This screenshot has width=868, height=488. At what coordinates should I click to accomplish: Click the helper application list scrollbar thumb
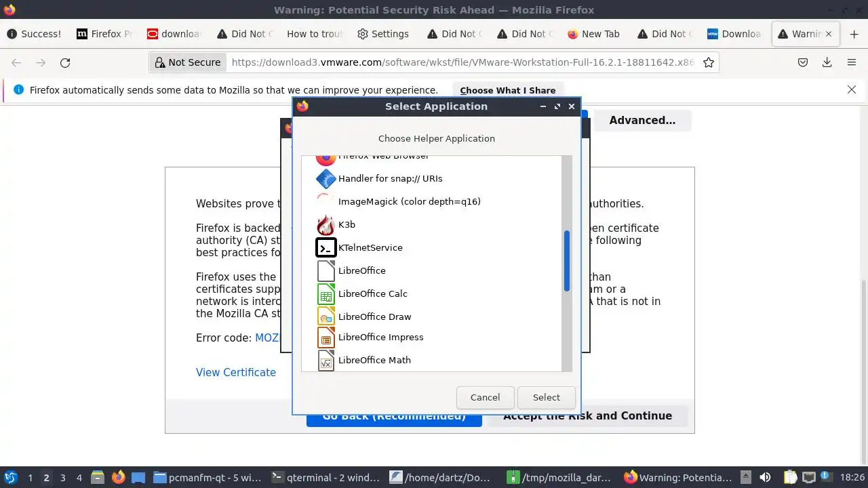click(x=567, y=261)
